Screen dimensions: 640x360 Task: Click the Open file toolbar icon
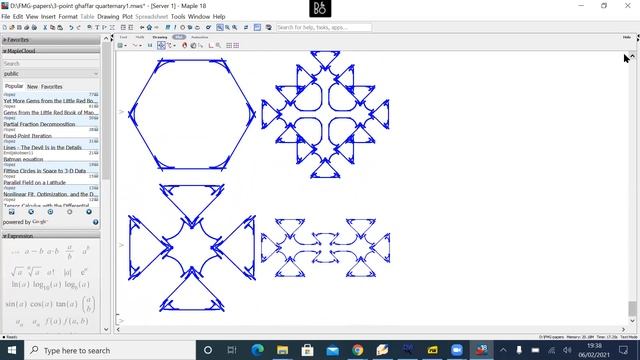point(12,27)
